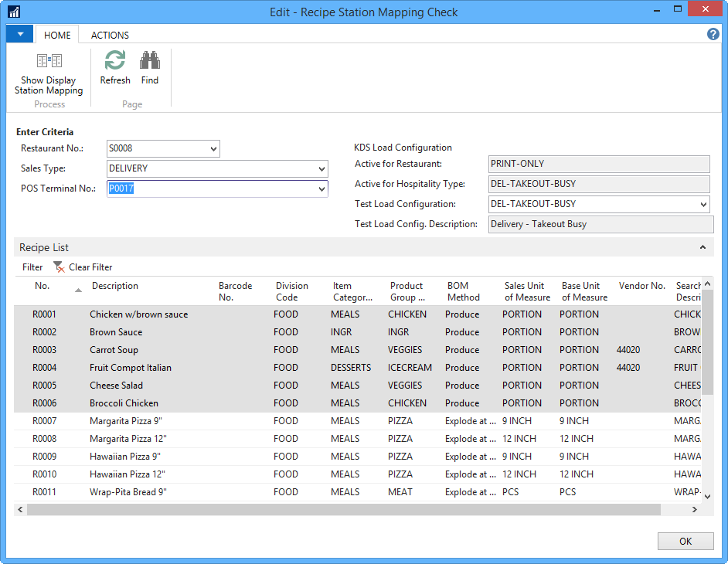Click the Show Display Station Mapping icon
The image size is (728, 564).
(x=49, y=61)
